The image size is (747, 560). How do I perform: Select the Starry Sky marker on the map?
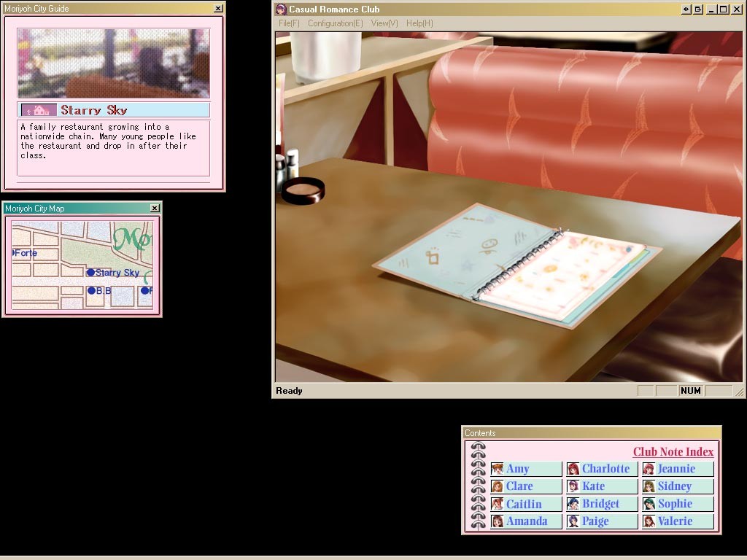point(91,273)
